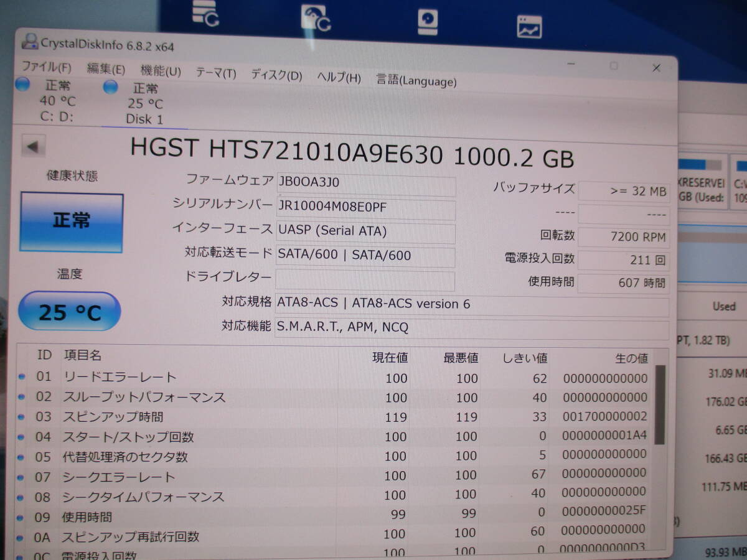This screenshot has height=560, width=747.
Task: Click the transfer mode field SATA/600 | SATA/600
Action: [365, 256]
